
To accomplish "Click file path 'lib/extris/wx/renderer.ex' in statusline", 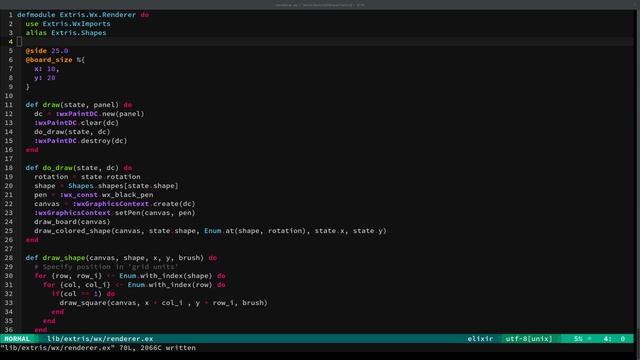I will point(100,339).
